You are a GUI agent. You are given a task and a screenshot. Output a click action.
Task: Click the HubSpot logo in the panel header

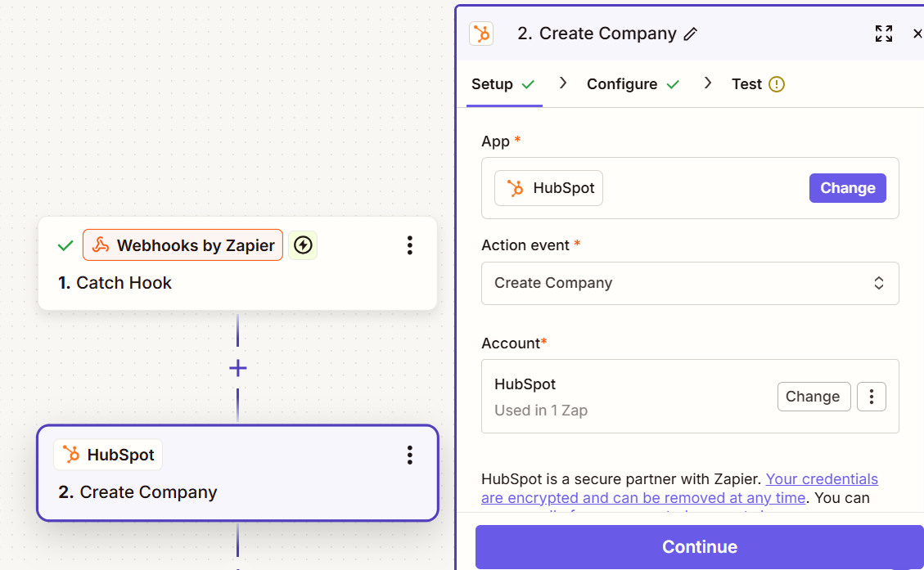(481, 34)
